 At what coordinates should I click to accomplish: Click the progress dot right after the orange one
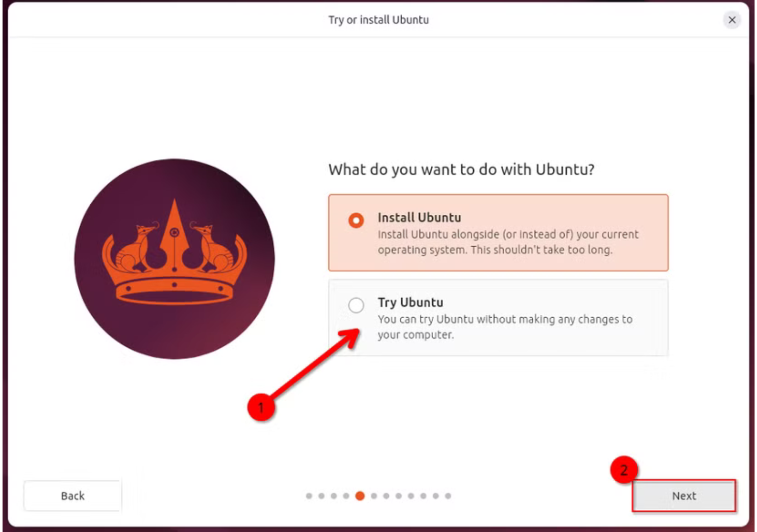tap(374, 496)
